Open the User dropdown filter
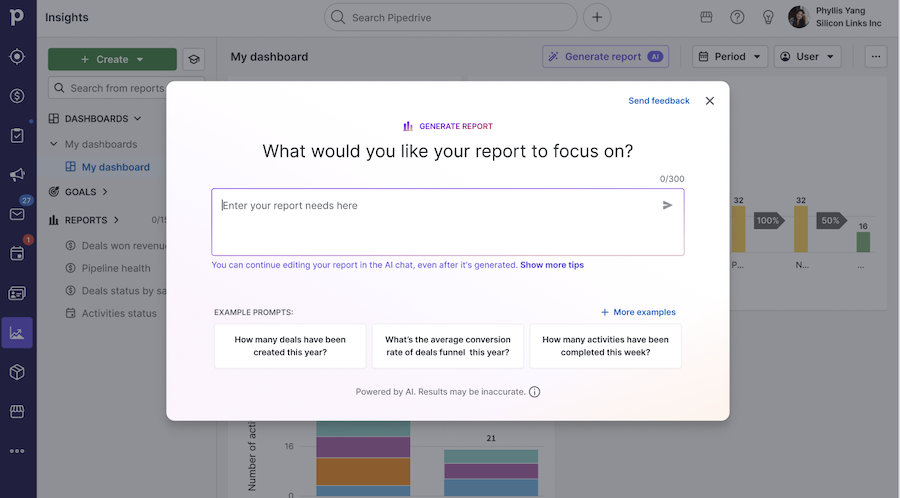 click(807, 57)
